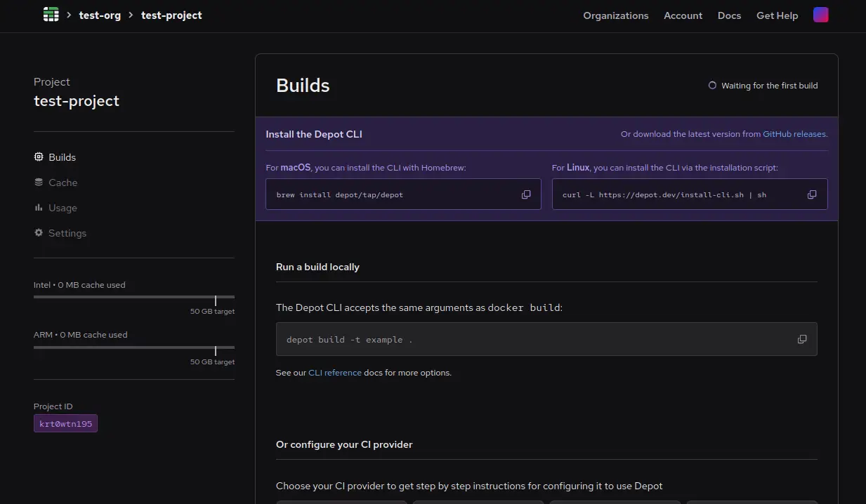Screen dimensions: 866x504
Task: Click the waiting-for-first-build spinner icon
Action: [x=712, y=85]
